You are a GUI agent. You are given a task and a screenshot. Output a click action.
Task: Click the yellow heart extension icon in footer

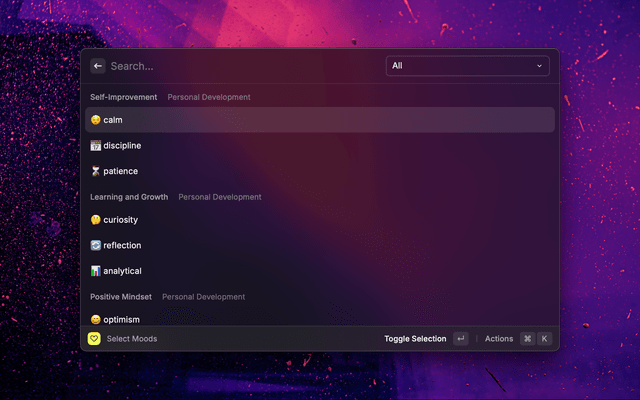click(x=94, y=339)
